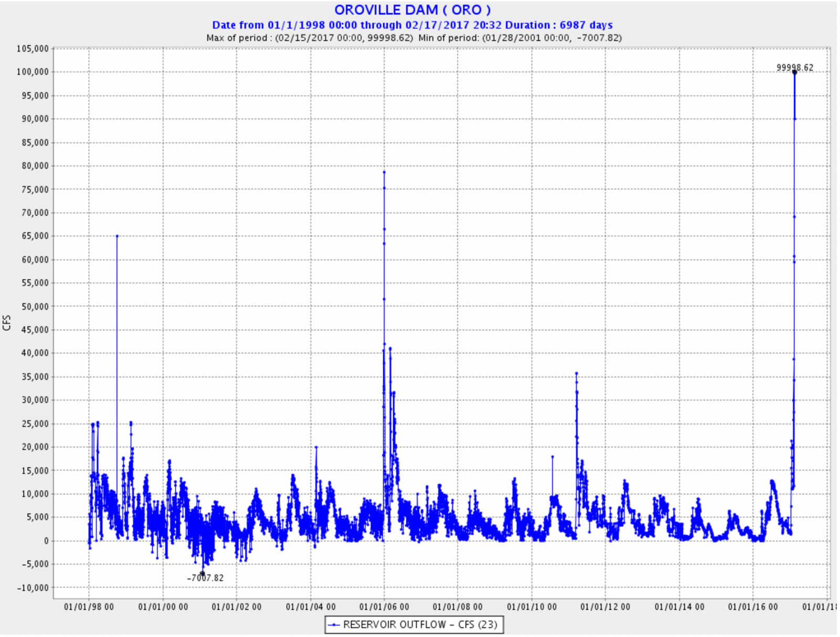Click the OROVILLE DAM ( ORO ) chart title

[x=412, y=10]
